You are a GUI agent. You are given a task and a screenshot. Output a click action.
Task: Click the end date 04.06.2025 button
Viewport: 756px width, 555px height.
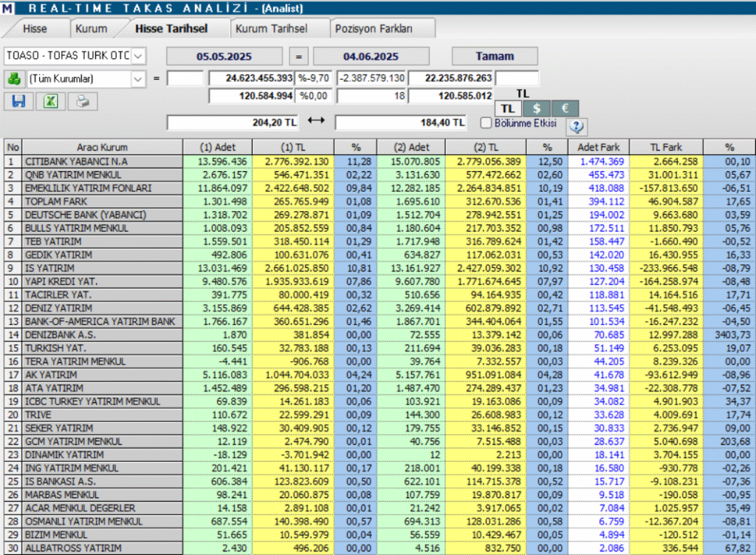click(x=371, y=56)
